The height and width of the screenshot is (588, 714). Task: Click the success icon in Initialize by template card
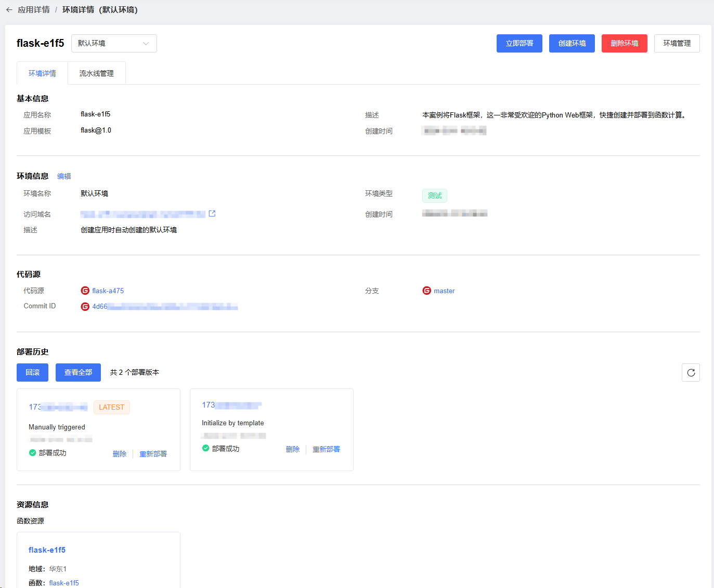pyautogui.click(x=206, y=448)
